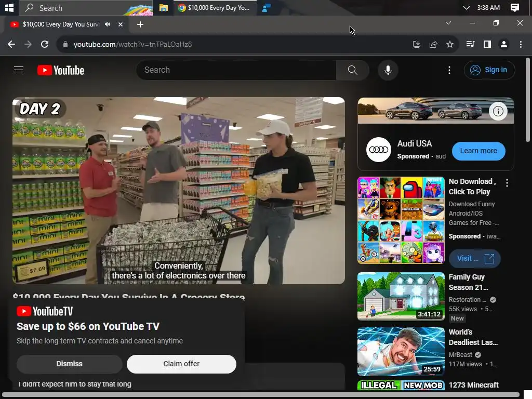Open Chrome profile icon
Viewport: 532px width, 399px height.
coord(504,45)
